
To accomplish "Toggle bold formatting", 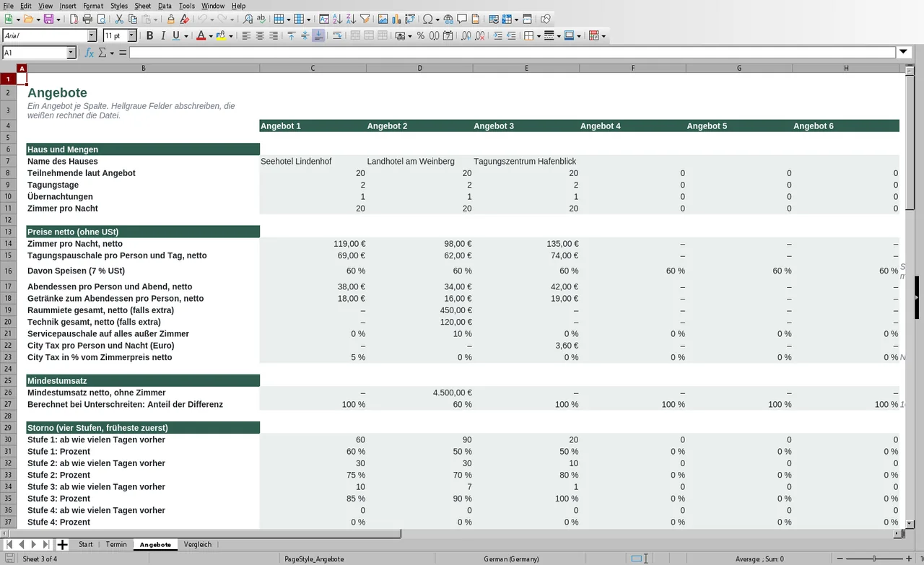I will pyautogui.click(x=149, y=35).
